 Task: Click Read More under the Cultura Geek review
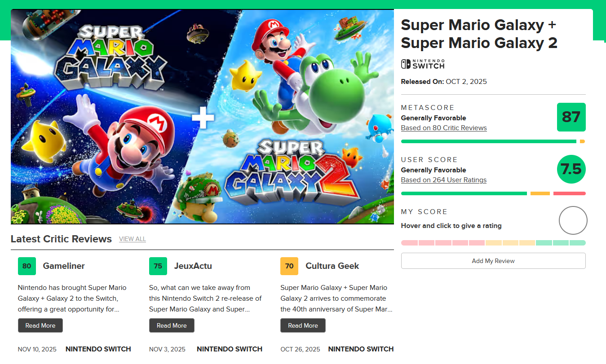tap(303, 325)
